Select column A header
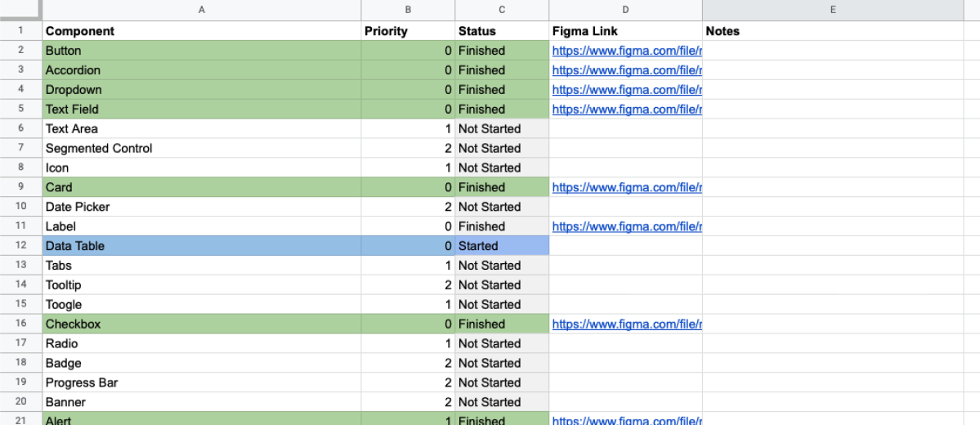Image resolution: width=980 pixels, height=425 pixels. coord(201,10)
